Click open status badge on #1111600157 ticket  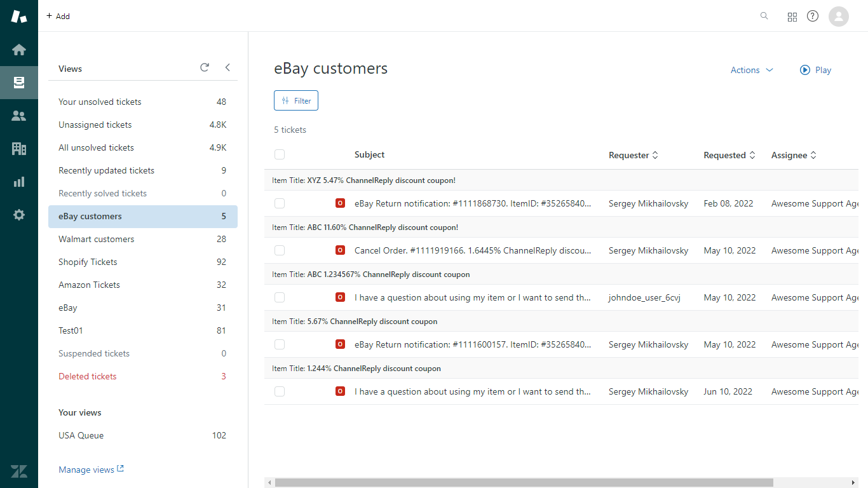click(340, 344)
